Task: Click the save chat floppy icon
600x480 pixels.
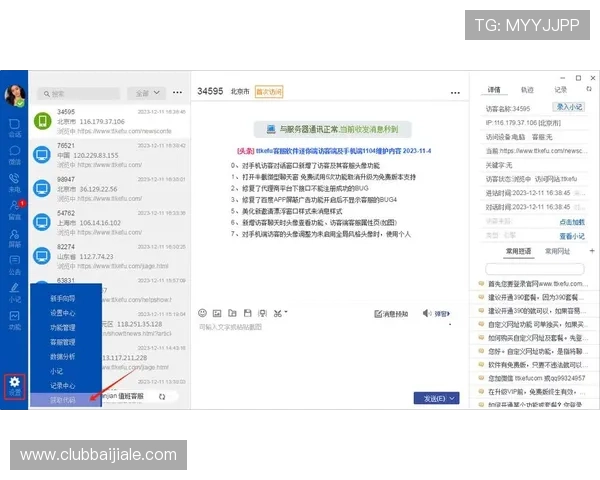Action: click(248, 313)
